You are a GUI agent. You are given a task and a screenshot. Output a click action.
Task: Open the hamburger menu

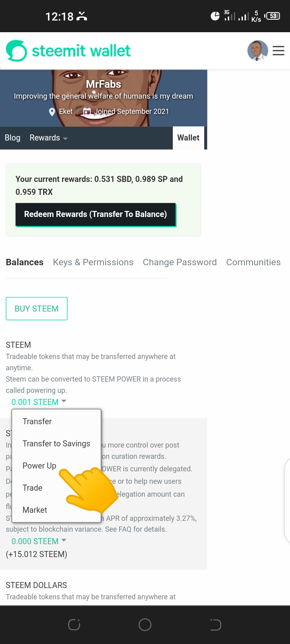278,51
